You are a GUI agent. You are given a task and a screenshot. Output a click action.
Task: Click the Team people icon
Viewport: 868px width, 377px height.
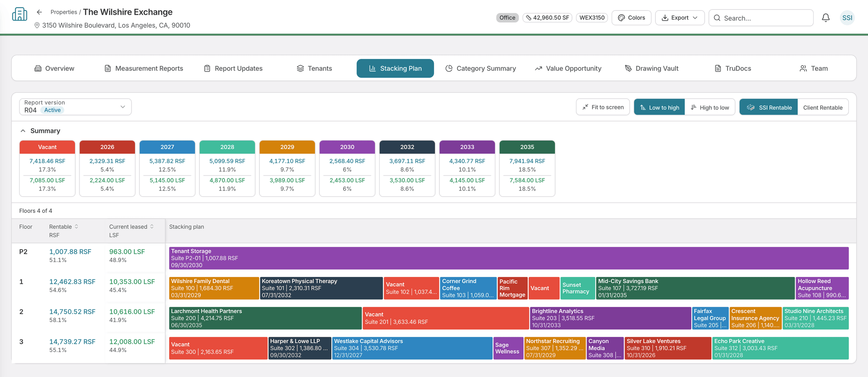(803, 68)
